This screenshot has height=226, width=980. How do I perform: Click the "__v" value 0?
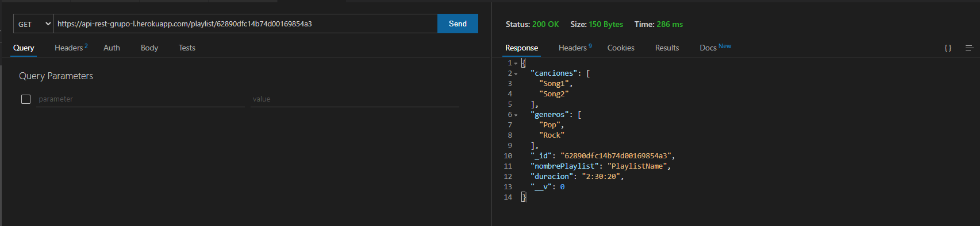click(562, 187)
